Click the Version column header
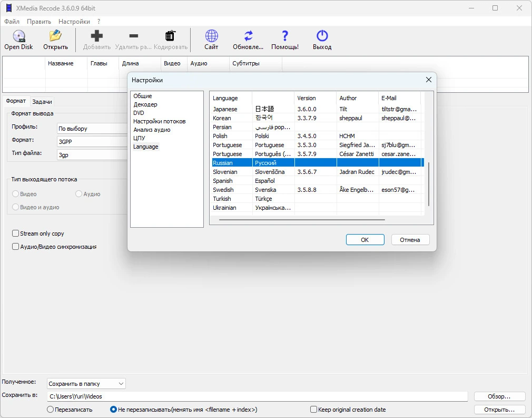This screenshot has height=418, width=532. pos(315,98)
